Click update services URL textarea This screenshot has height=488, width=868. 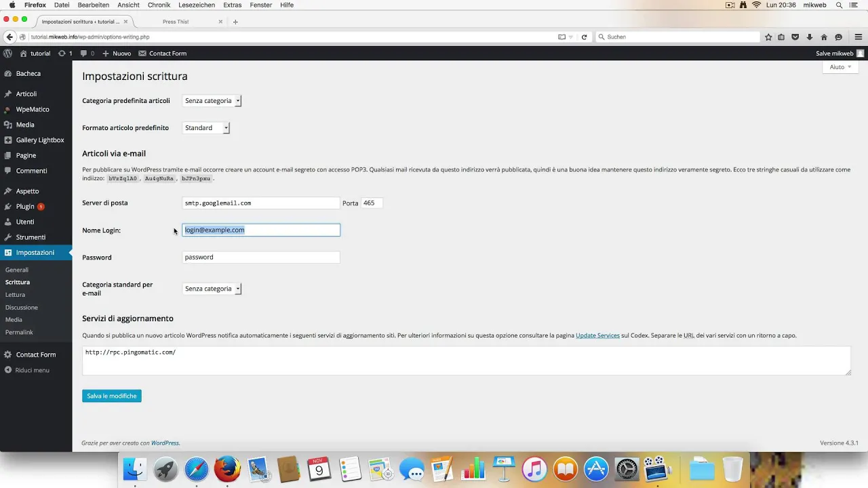tap(467, 361)
